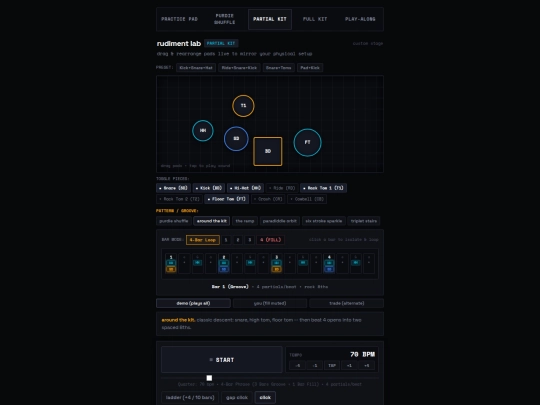
Task: Select 4-Bar Loop bar mode
Action: click(x=203, y=240)
